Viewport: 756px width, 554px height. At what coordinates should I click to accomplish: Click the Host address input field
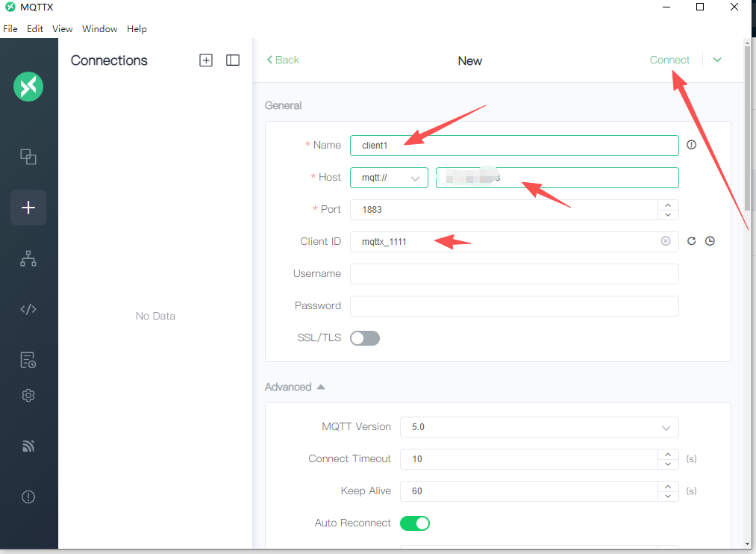(x=557, y=178)
